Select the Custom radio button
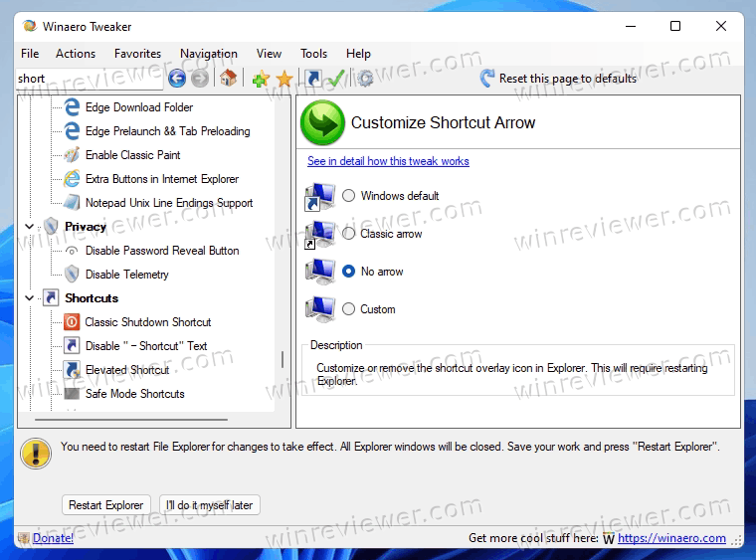Image resolution: width=756 pixels, height=560 pixels. (x=348, y=309)
